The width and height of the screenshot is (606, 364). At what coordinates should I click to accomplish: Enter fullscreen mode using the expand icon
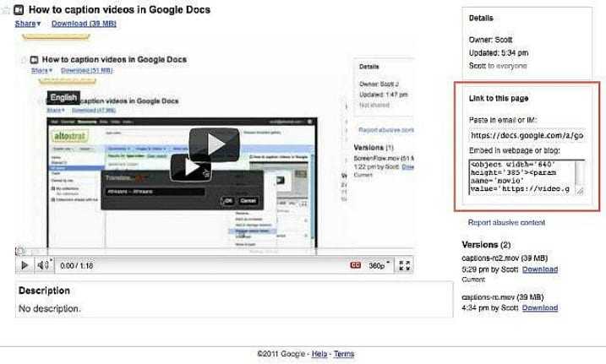[x=405, y=265]
